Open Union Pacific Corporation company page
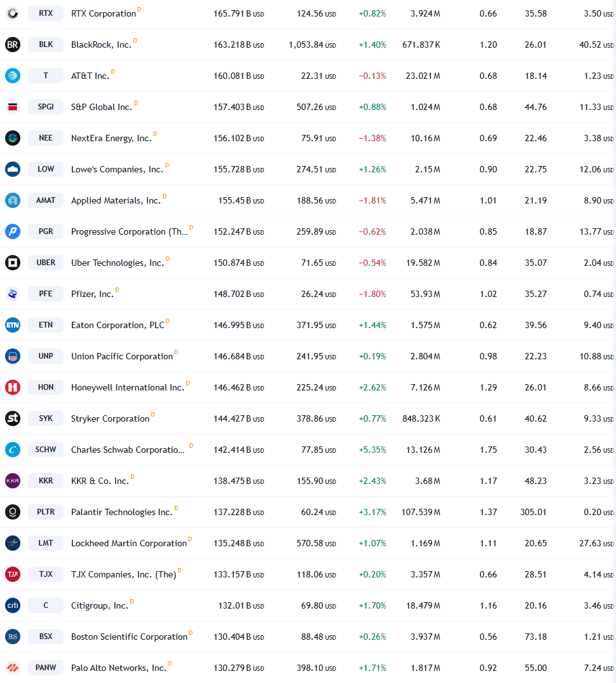Viewport: 616px width, 683px height. [122, 356]
